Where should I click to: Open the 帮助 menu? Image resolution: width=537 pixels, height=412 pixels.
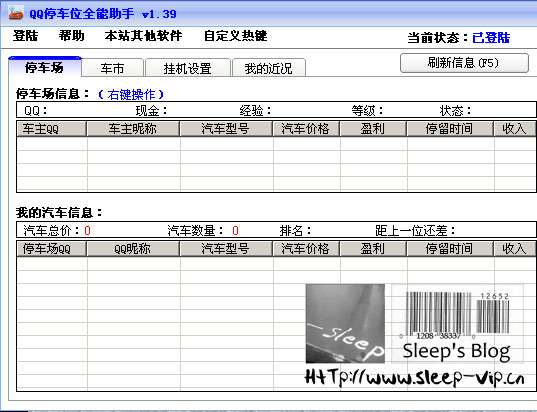[x=71, y=36]
